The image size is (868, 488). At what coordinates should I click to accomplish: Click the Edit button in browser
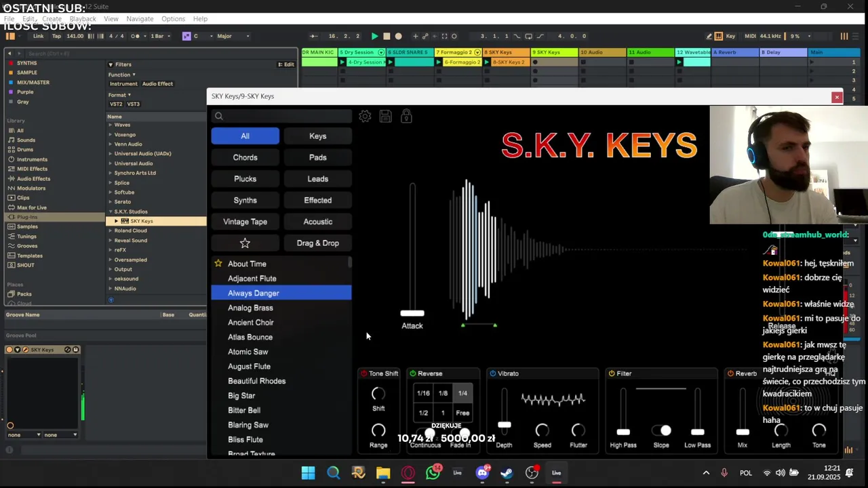click(x=285, y=64)
